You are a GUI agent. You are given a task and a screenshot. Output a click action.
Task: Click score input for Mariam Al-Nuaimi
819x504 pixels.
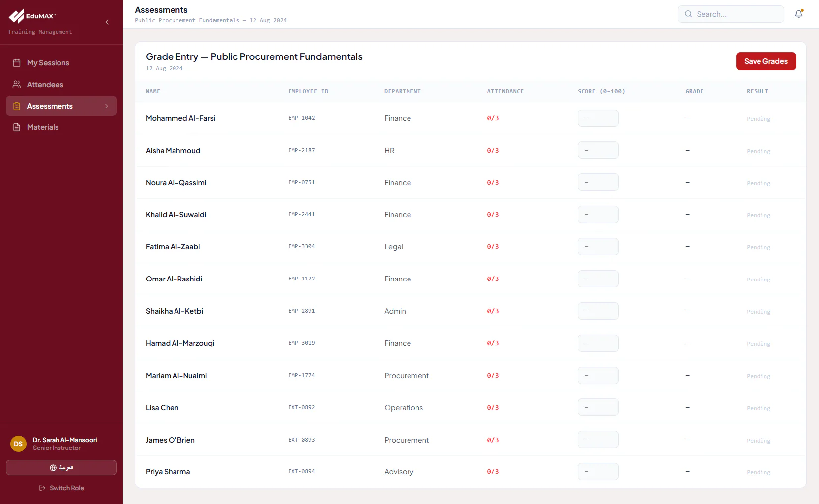[x=598, y=376]
